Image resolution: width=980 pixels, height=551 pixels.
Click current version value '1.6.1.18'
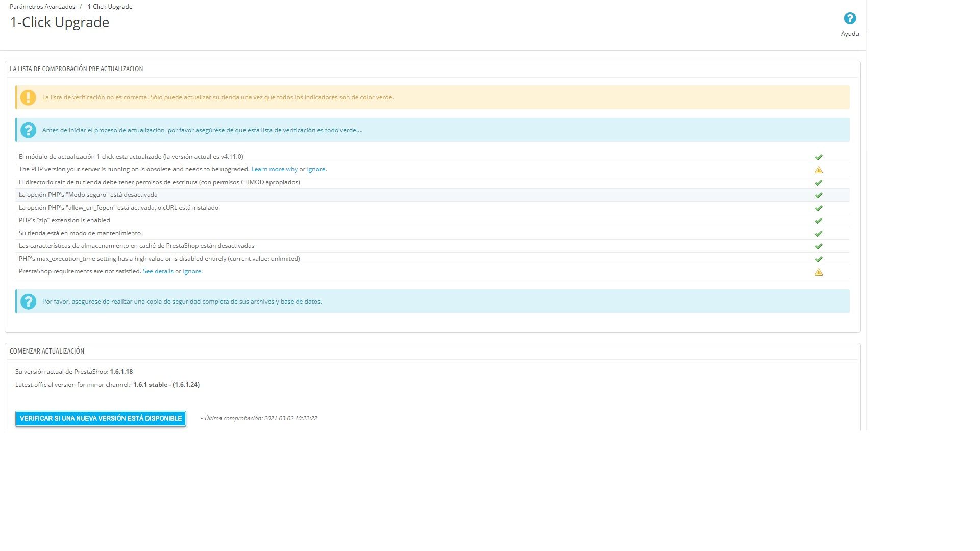pos(121,372)
